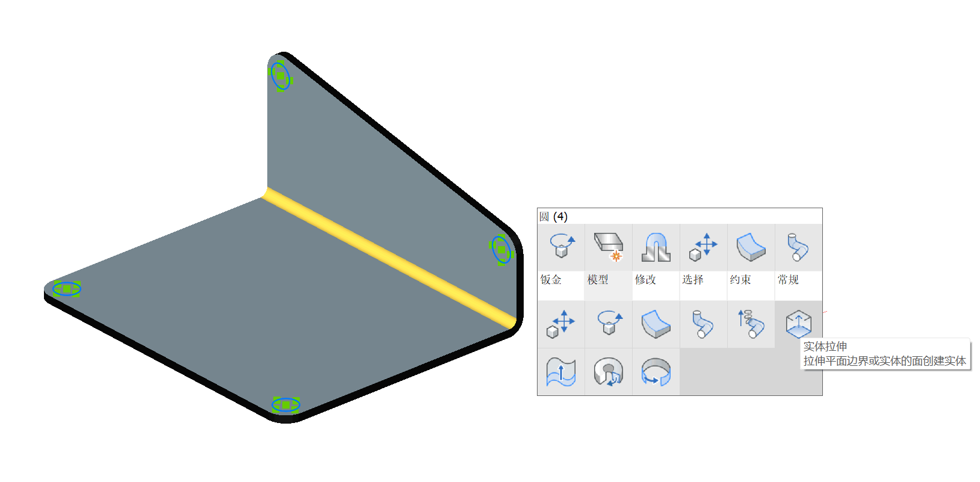Switch to the 修改 tab
This screenshot has height=482, width=980.
[645, 280]
